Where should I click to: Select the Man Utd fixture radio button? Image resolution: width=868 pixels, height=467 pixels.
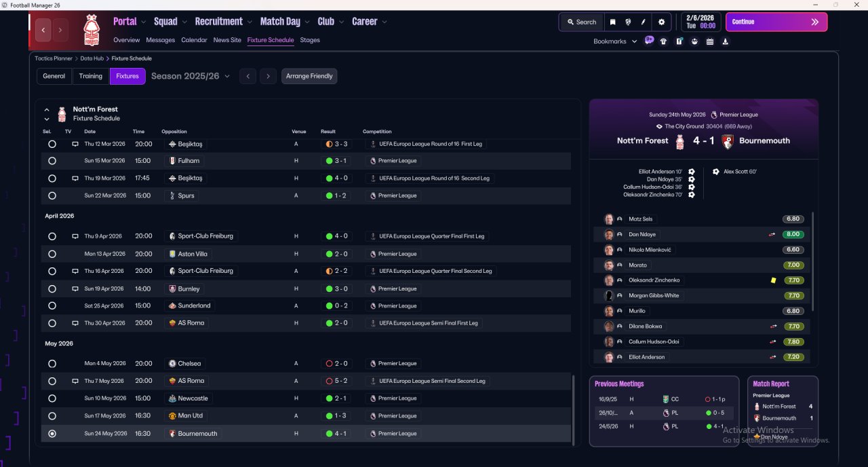tap(52, 415)
